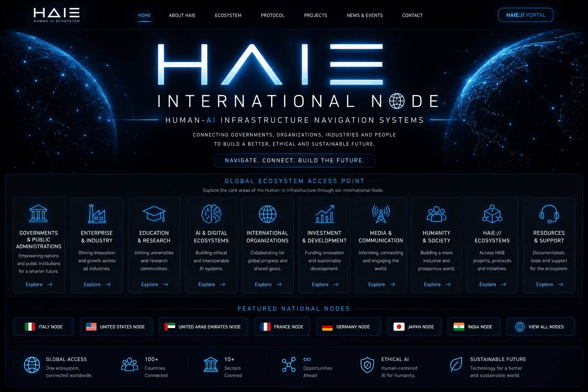Click the Global Access globe icon
The image size is (588, 392).
click(x=32, y=365)
